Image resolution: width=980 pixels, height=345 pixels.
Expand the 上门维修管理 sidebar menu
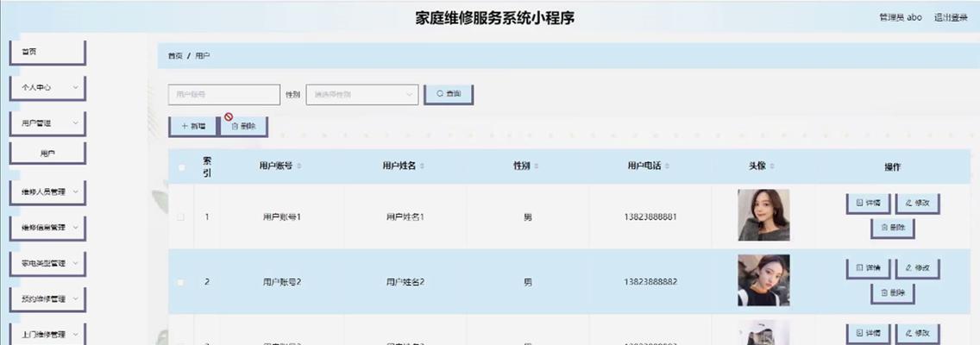47,335
